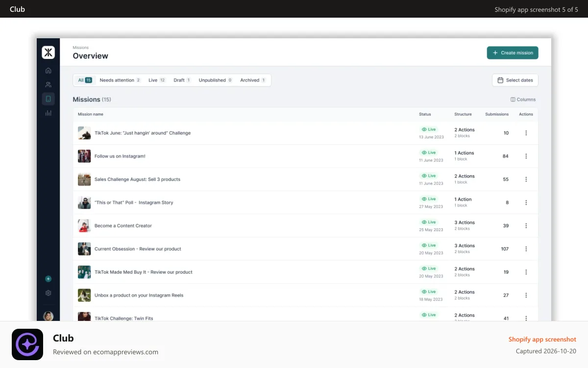Sort by the Status column header
Image resolution: width=588 pixels, height=368 pixels.
[425, 114]
